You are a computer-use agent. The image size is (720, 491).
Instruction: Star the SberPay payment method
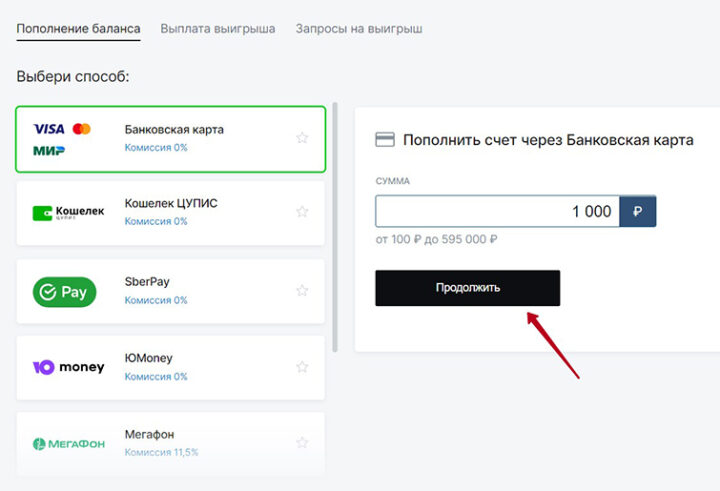(302, 291)
